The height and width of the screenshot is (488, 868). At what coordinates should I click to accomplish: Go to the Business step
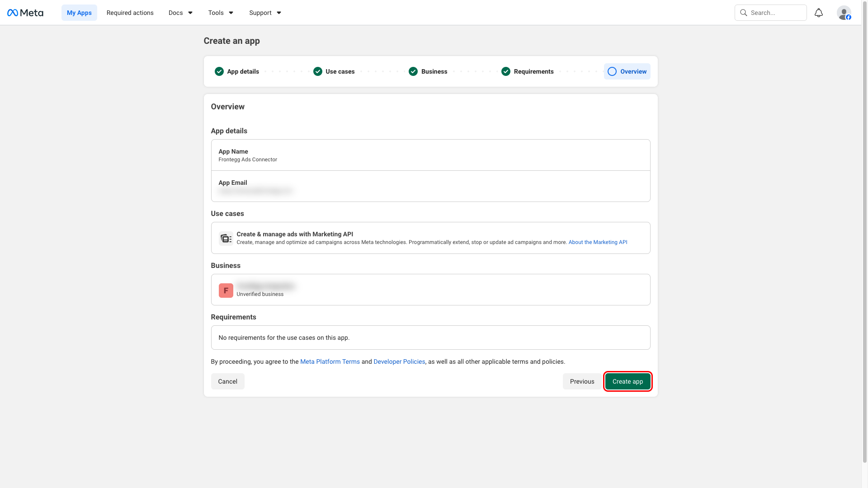pyautogui.click(x=428, y=71)
